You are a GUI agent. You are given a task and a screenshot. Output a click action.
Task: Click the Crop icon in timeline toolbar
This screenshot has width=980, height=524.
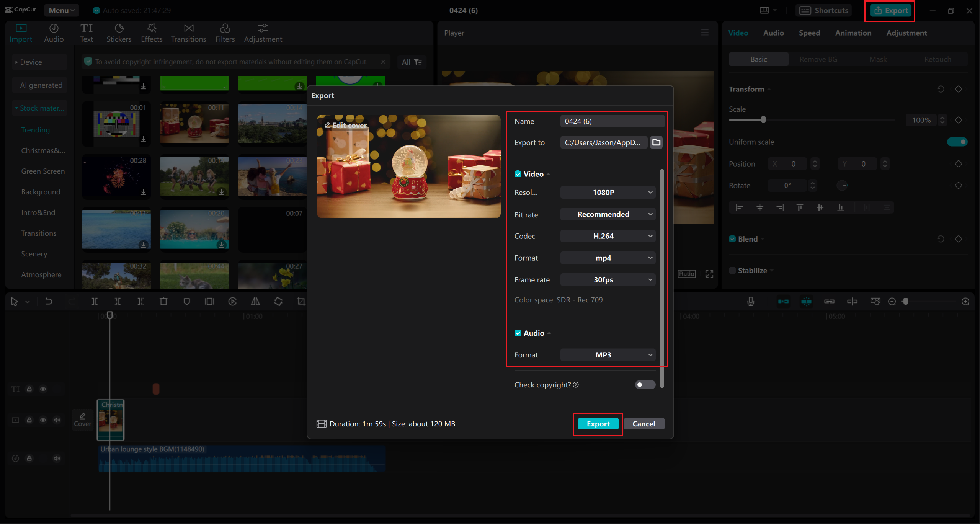(301, 302)
